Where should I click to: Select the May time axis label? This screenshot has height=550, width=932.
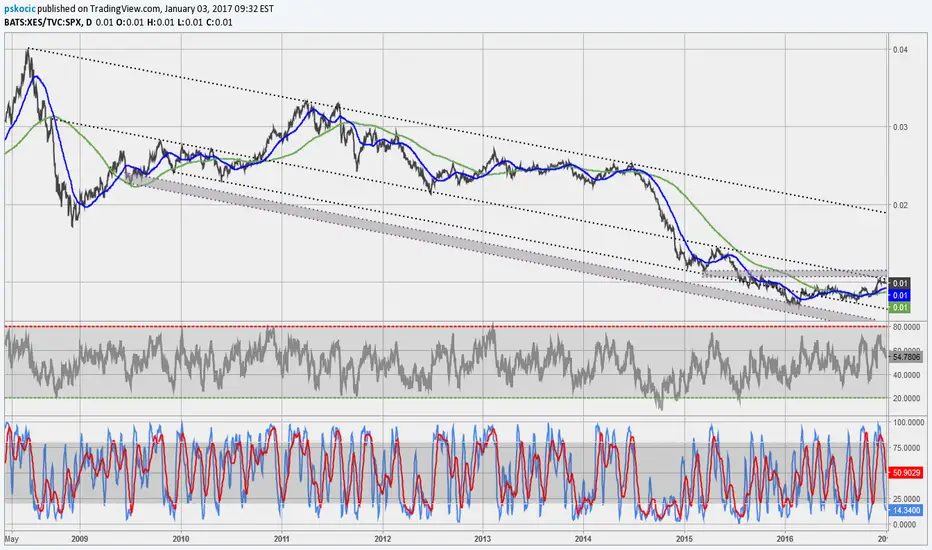coord(12,539)
